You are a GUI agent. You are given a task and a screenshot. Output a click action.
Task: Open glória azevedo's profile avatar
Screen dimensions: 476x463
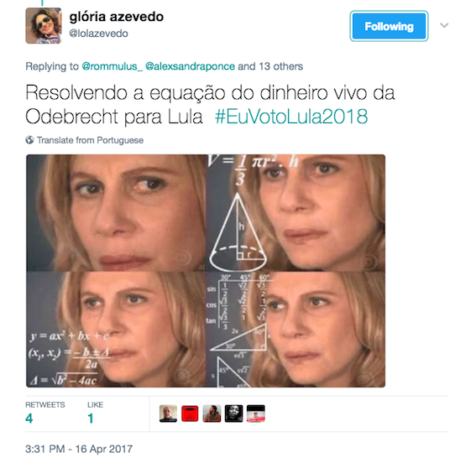(x=44, y=26)
